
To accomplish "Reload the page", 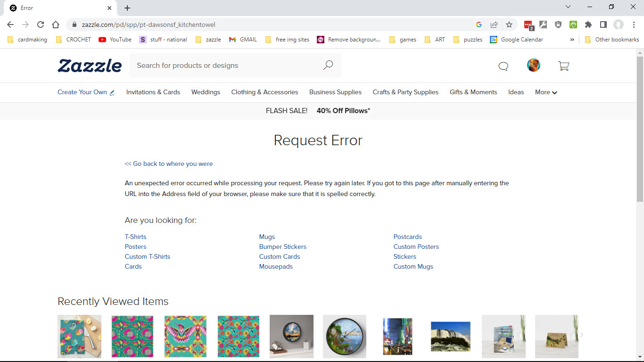I will click(41, 25).
